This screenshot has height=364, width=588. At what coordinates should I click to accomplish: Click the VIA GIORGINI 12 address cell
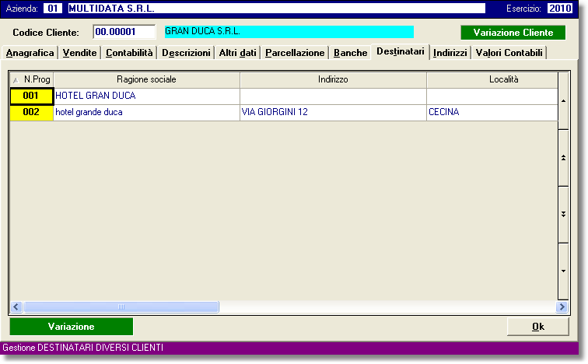pos(333,113)
